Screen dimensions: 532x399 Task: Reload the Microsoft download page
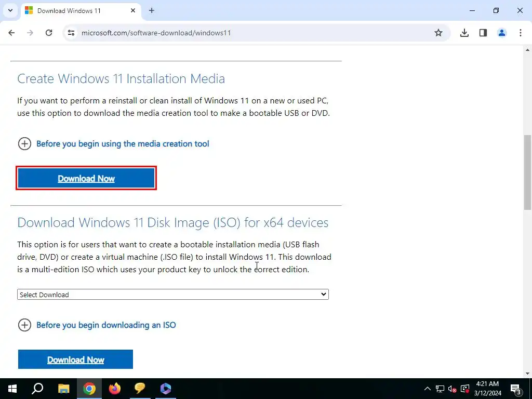coord(49,33)
